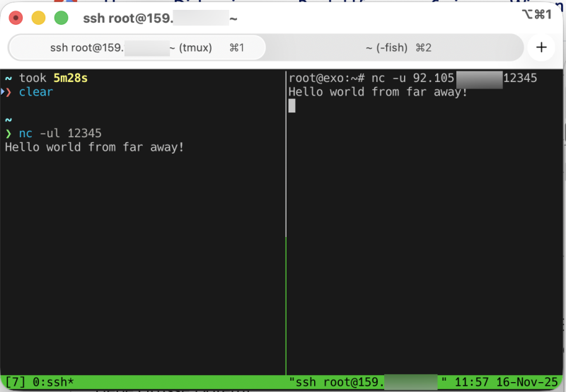
Task: Click the 'clear' command in left pane
Action: click(x=36, y=92)
